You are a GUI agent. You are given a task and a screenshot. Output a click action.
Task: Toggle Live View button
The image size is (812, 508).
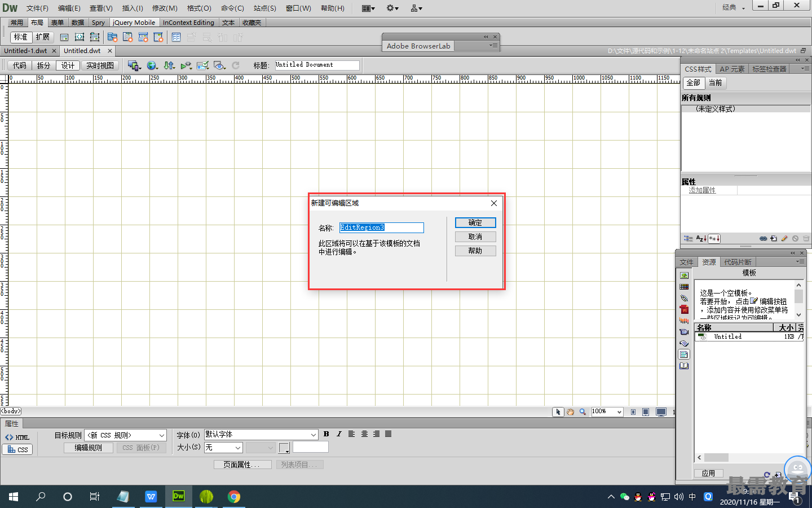point(100,65)
